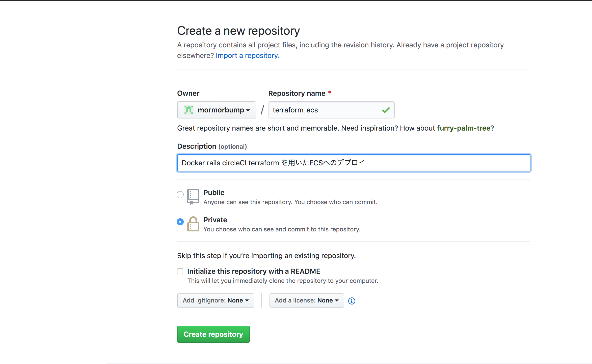Screen dimensions: 592x364
Task: Click into the Description text field
Action: click(x=353, y=163)
